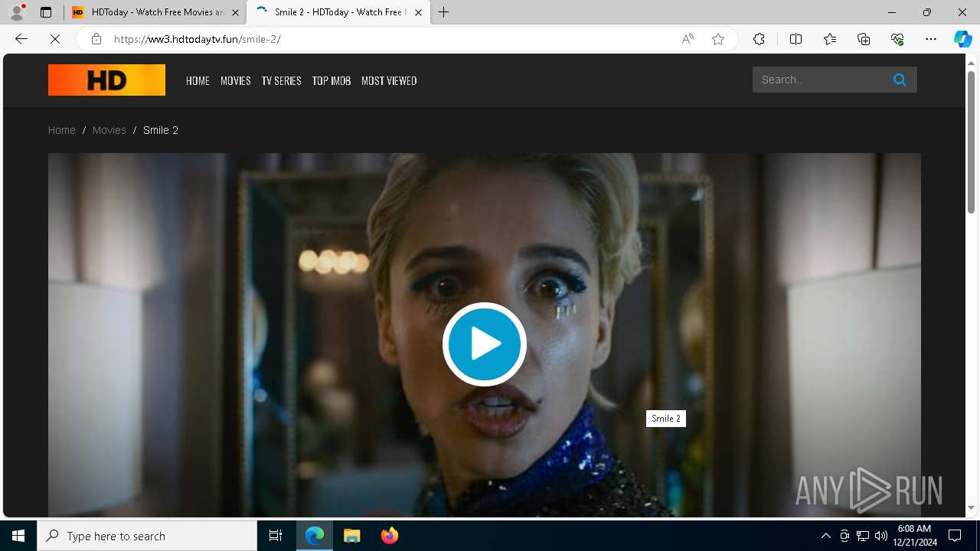Add this page to favorites star
The height and width of the screenshot is (551, 980).
[718, 39]
